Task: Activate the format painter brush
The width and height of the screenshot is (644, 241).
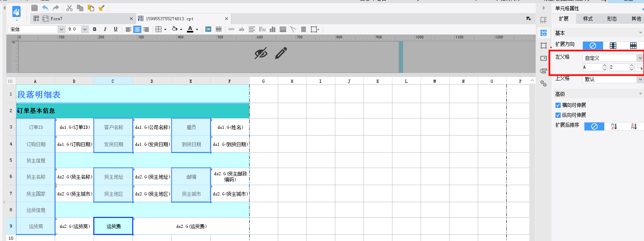Action: (x=102, y=8)
